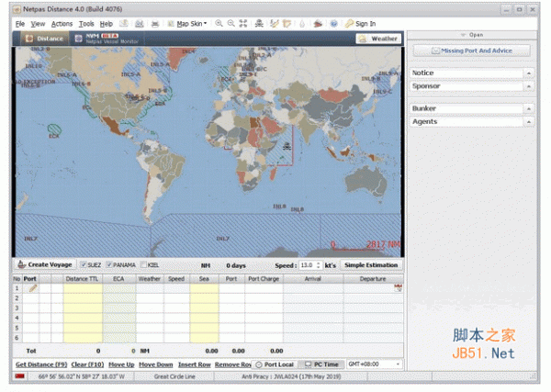Click Missing Port And Advice button
This screenshot has height=392, width=551.
pyautogui.click(x=472, y=50)
